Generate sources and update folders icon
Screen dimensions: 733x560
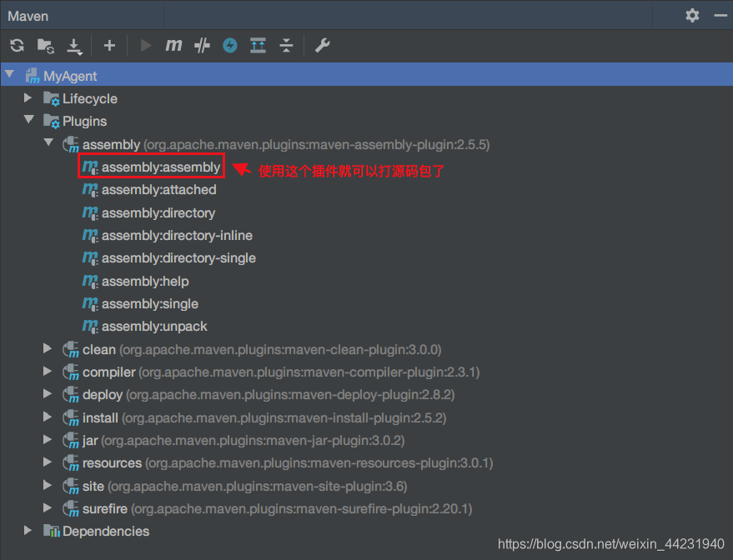[45, 46]
